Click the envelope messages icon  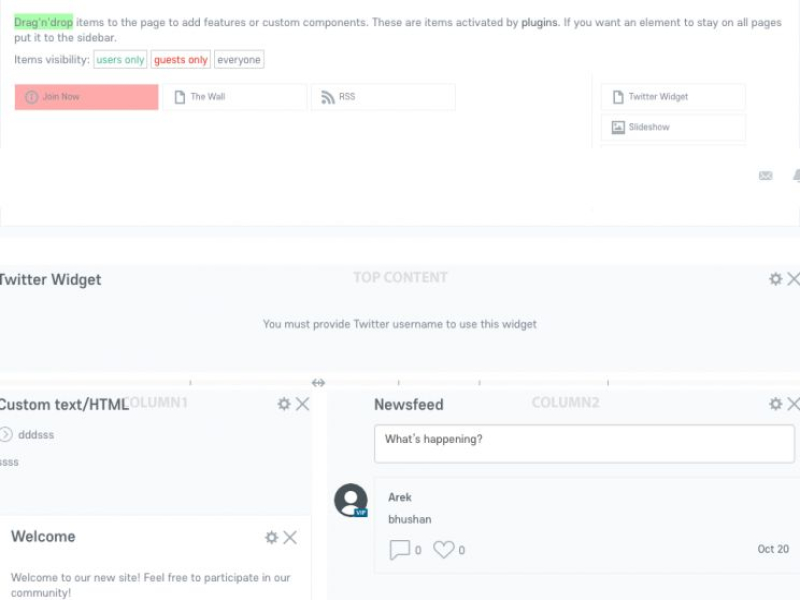click(x=766, y=176)
